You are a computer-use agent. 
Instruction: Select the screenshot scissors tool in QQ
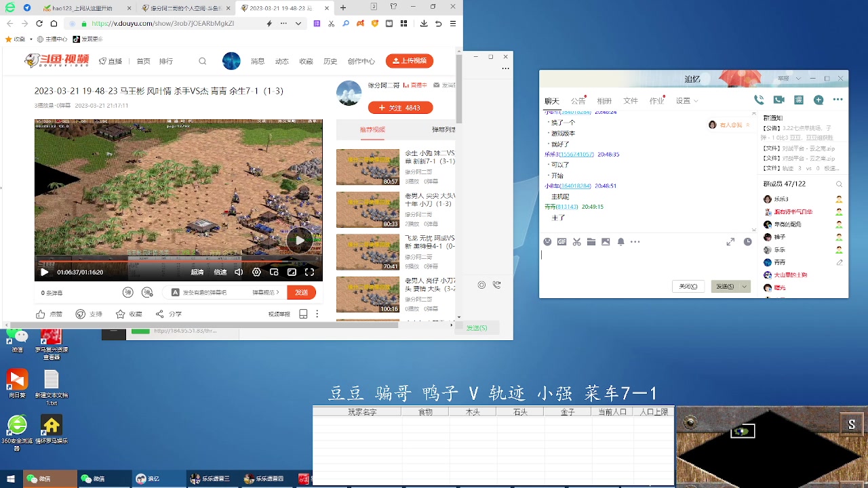pos(577,242)
